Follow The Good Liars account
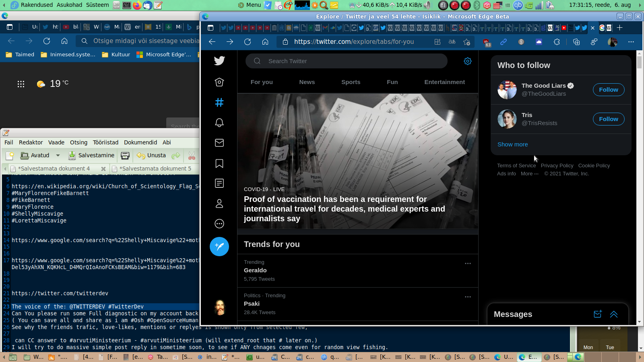The height and width of the screenshot is (362, 644). (608, 90)
